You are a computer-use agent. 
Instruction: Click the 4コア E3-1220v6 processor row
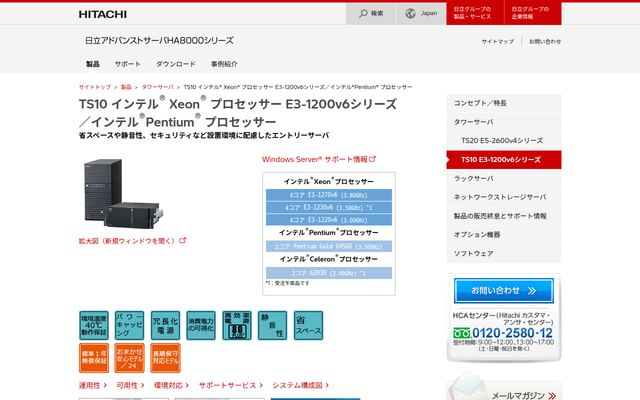point(329,220)
